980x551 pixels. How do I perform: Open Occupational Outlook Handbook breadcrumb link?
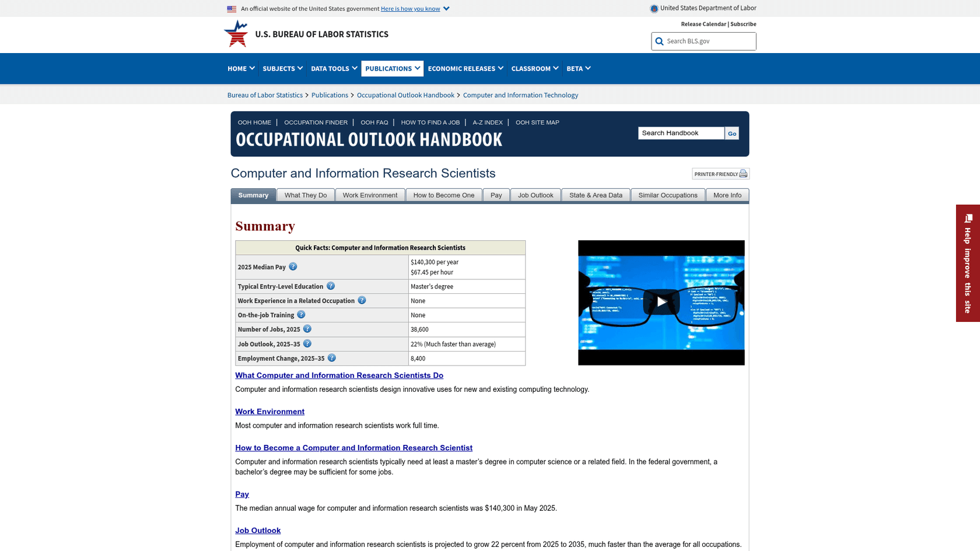[x=405, y=95]
